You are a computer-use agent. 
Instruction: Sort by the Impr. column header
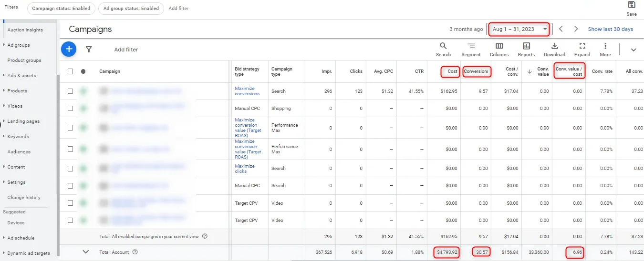(x=326, y=71)
